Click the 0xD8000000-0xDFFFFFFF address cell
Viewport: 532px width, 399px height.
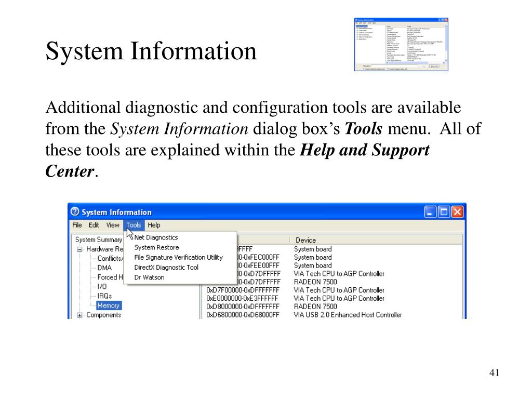[x=243, y=307]
